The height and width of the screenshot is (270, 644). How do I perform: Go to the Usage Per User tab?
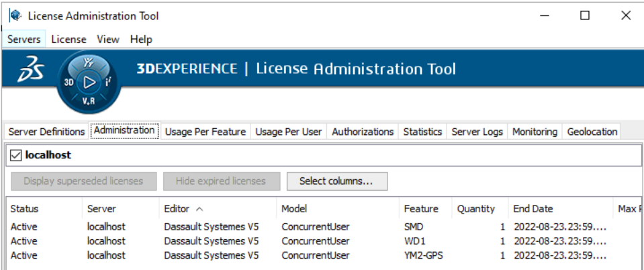(x=288, y=132)
